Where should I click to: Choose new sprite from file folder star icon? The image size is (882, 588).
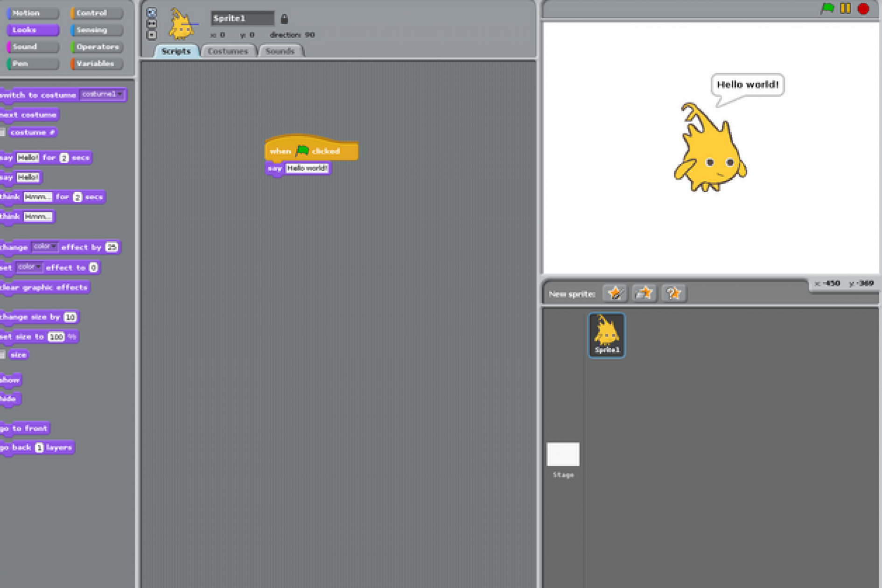pos(644,293)
